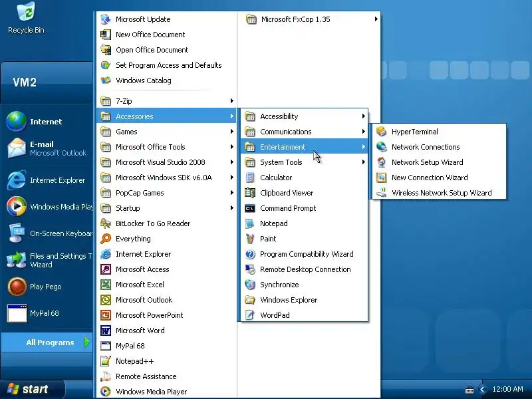Open On-Screen Keyboard from the Start menu
The image size is (532, 399).
[47, 233]
